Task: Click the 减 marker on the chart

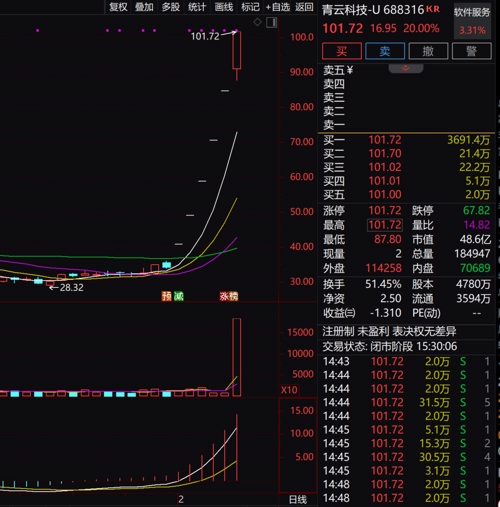Action: [179, 296]
